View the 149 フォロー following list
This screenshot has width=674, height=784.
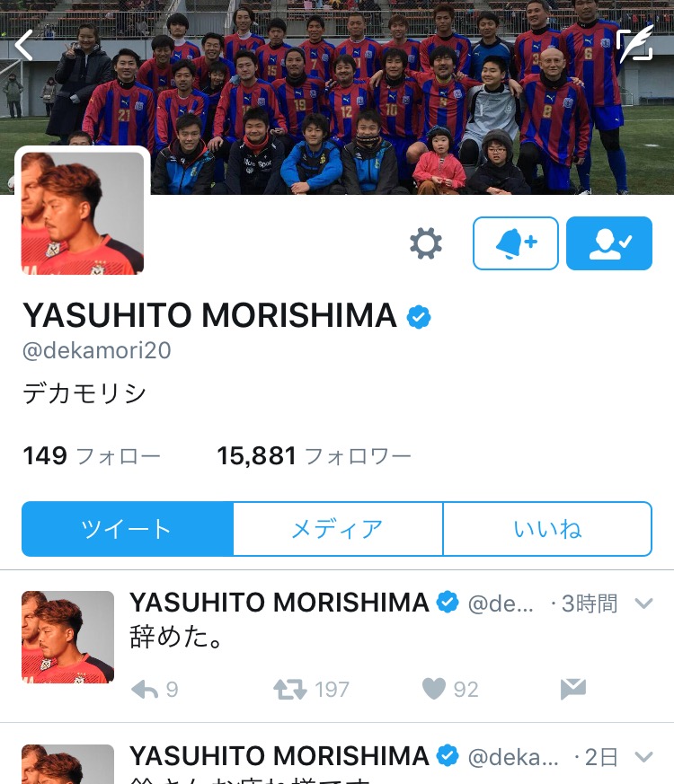92,456
